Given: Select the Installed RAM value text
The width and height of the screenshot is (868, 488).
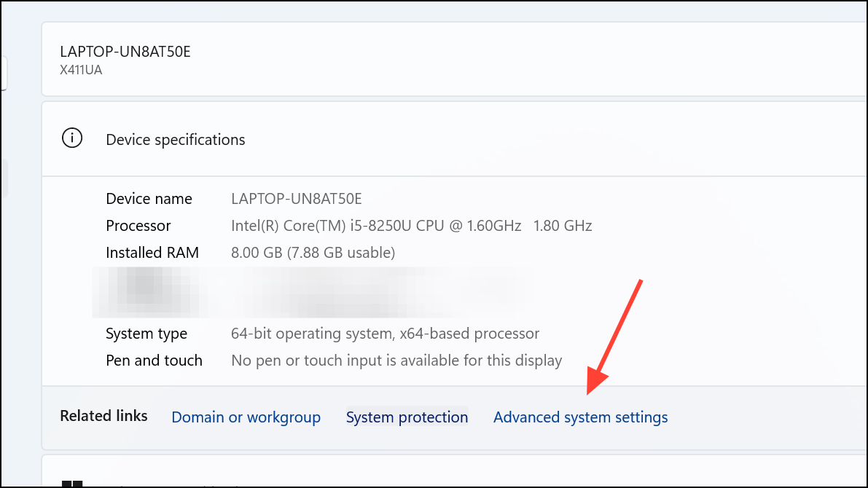Looking at the screenshot, I should 313,252.
